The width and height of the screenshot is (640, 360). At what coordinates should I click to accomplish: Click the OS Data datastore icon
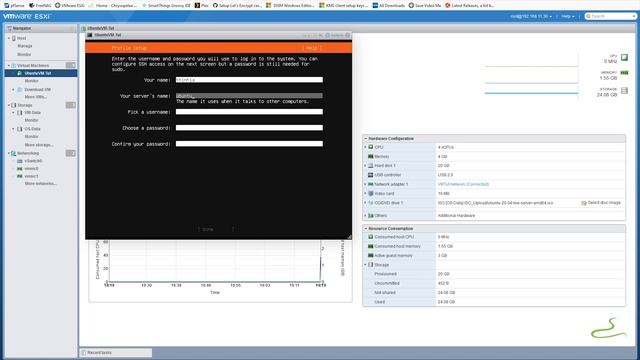pyautogui.click(x=19, y=129)
